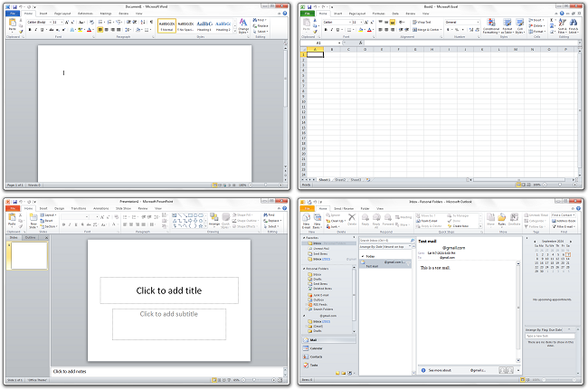
Task: Open the General number format dropdown in Excel
Action: tap(478, 22)
